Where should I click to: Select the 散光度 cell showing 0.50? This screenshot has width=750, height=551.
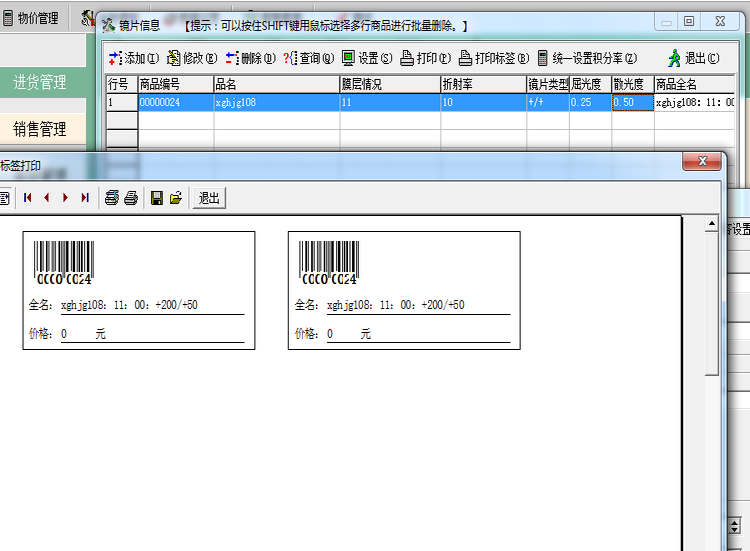[x=632, y=102]
